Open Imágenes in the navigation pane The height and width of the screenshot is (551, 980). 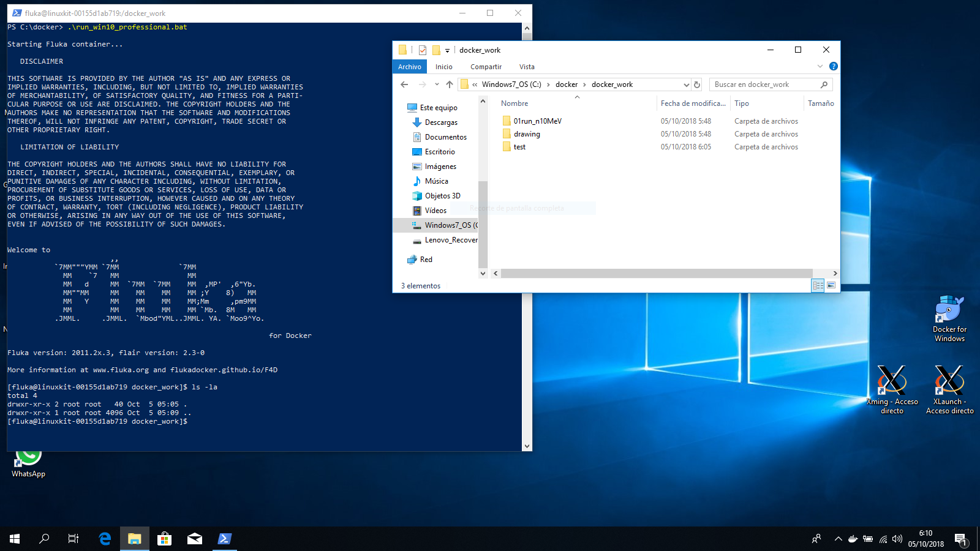click(440, 167)
